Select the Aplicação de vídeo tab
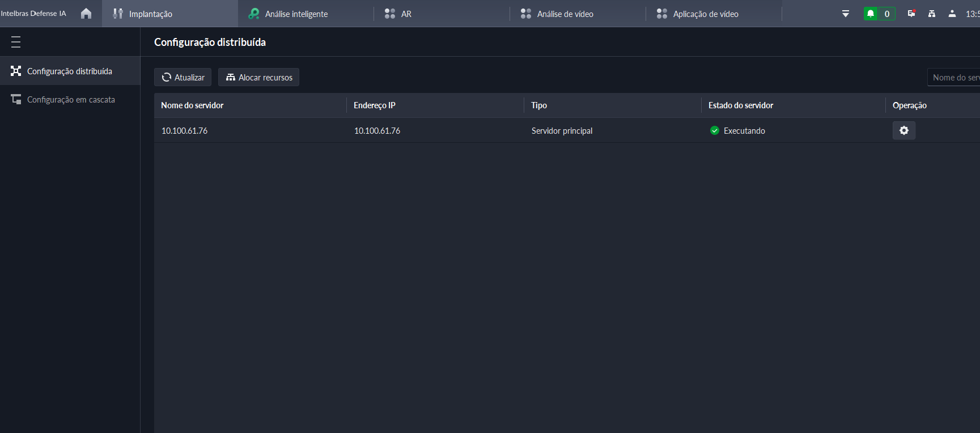Viewport: 980px width, 433px height. [705, 14]
